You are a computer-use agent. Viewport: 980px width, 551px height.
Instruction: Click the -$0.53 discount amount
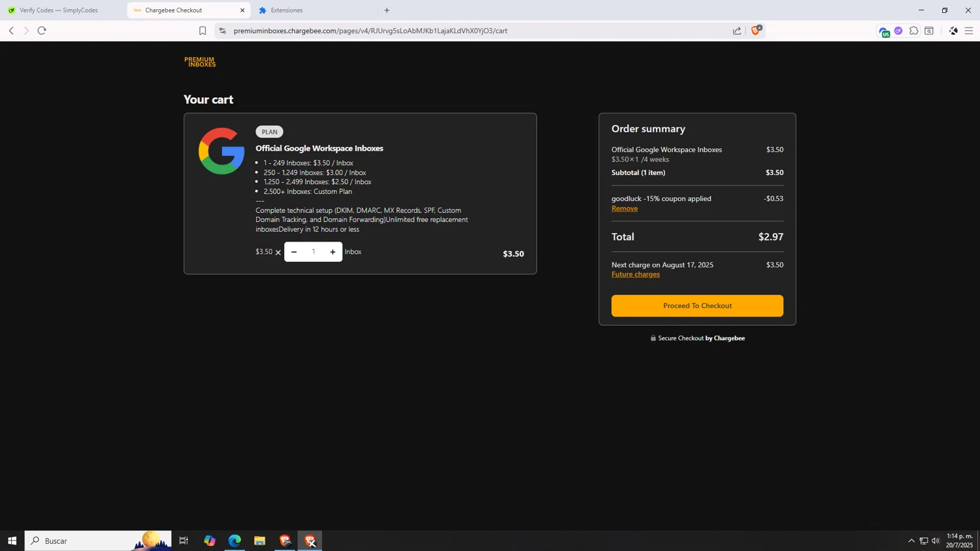coord(774,198)
